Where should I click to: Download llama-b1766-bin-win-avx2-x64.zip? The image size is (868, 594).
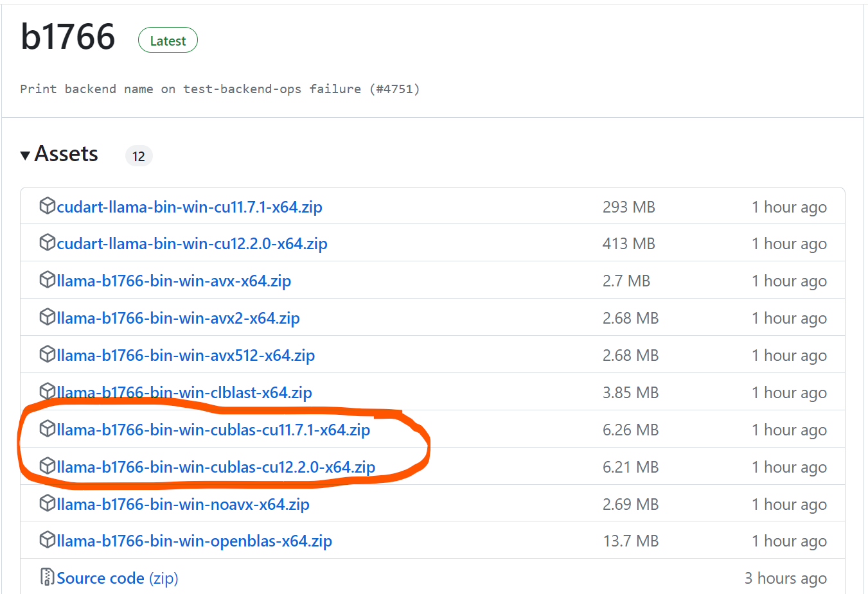pos(178,318)
